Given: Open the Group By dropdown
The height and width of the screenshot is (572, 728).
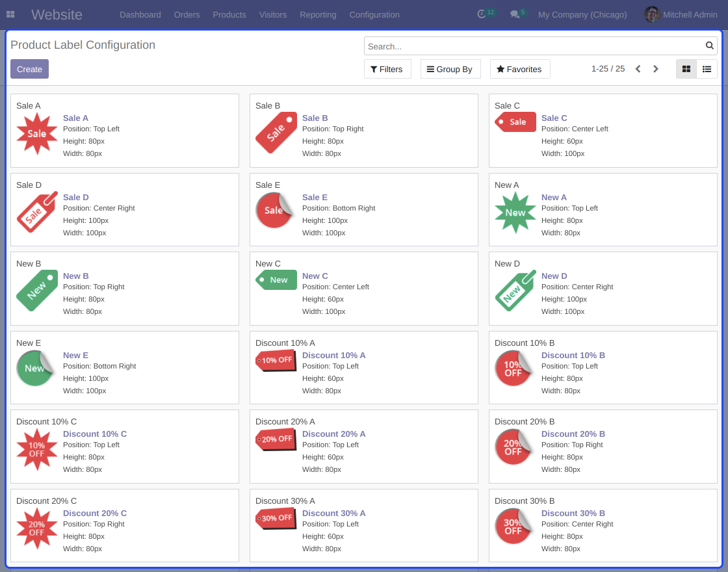Looking at the screenshot, I should [450, 69].
